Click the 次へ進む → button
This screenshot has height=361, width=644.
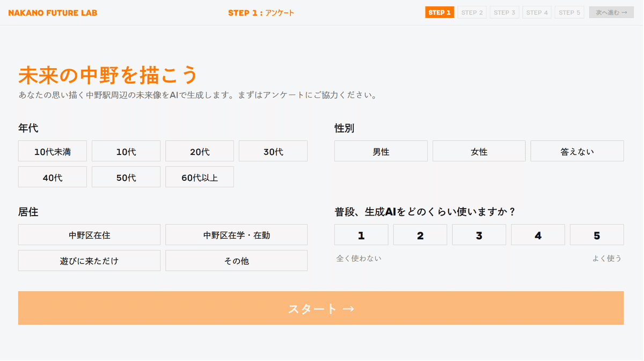pos(611,12)
